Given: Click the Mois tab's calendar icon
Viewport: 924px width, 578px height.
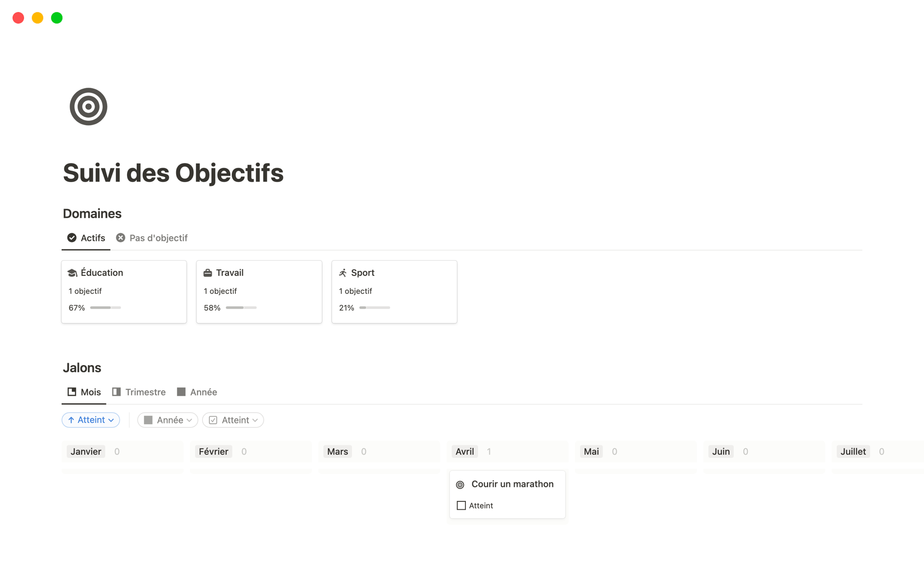Looking at the screenshot, I should click(72, 392).
